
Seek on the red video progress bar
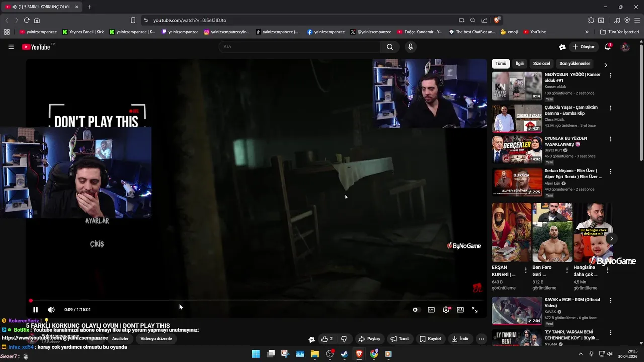(x=257, y=301)
